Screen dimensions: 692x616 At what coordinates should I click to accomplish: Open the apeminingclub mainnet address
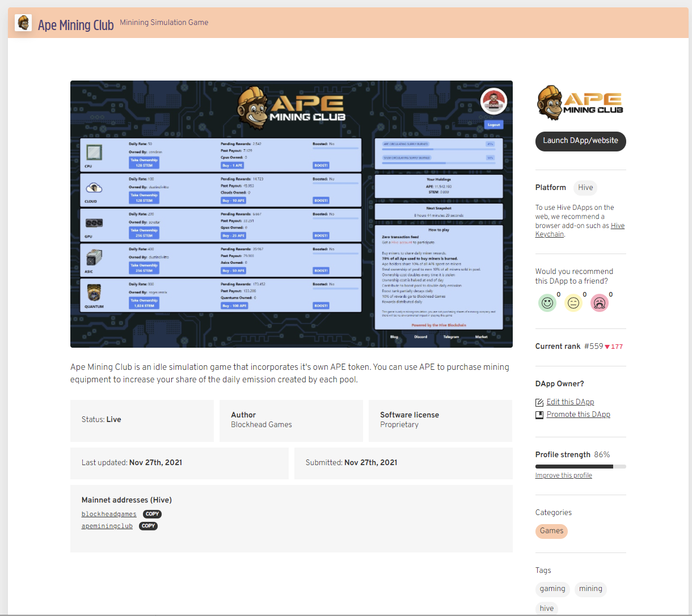click(x=107, y=526)
